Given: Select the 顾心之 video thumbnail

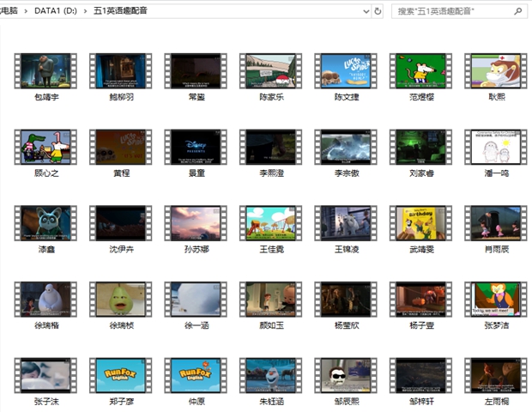Looking at the screenshot, I should (x=45, y=147).
